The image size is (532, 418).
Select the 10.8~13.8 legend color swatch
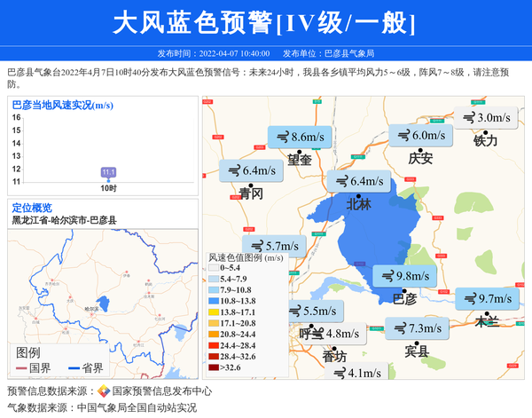tap(214, 301)
